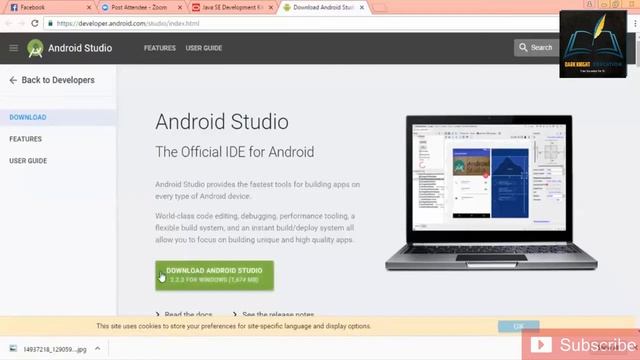Click the Android Studio logo icon
The image size is (640, 360).
click(35, 48)
